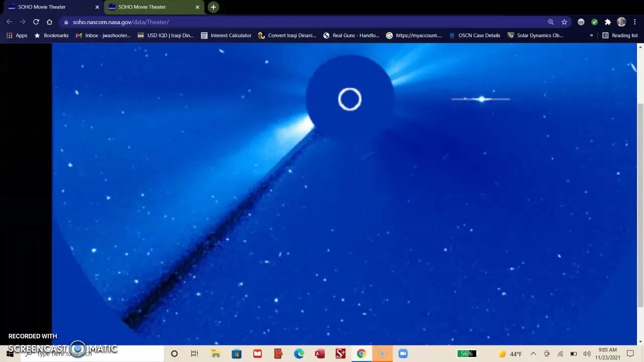The height and width of the screenshot is (362, 644).
Task: Switch to the first SOHO Movie Theater tab
Action: [x=52, y=7]
